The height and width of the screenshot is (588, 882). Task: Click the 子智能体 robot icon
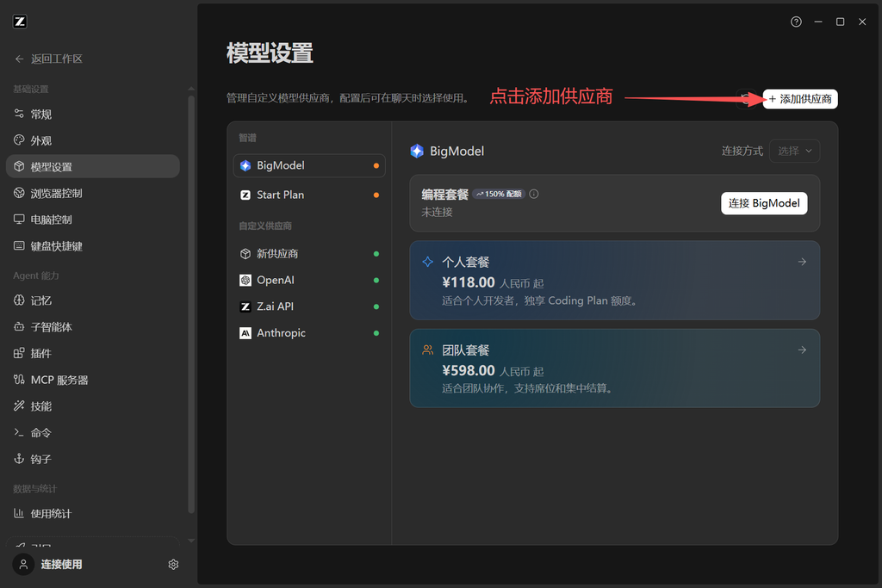19,326
